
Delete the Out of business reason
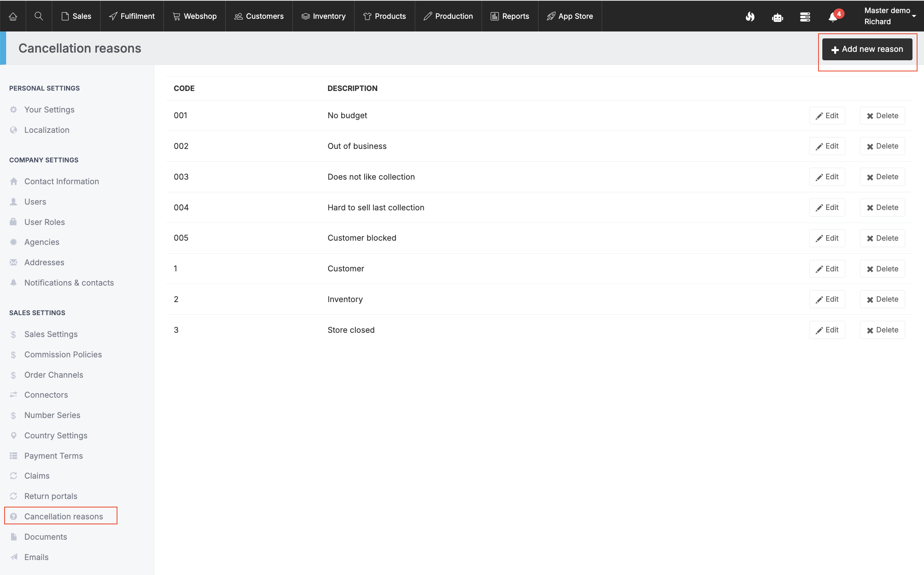[x=882, y=146]
